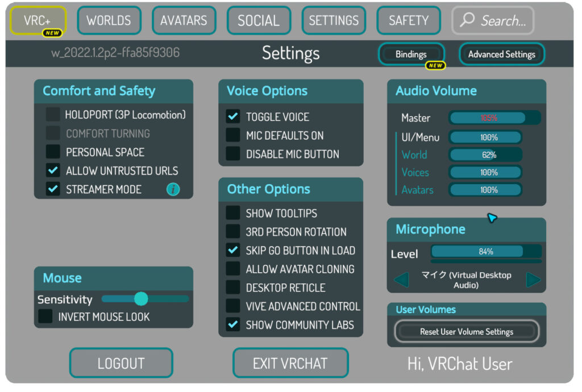This screenshot has height=392, width=582.
Task: Uncheck the Toggle Voice option
Action: click(232, 116)
